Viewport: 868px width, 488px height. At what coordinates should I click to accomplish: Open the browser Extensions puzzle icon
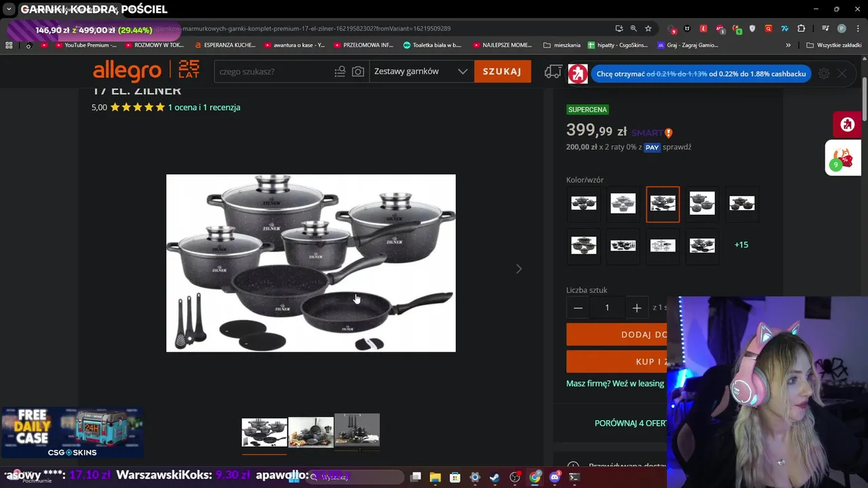(x=802, y=28)
